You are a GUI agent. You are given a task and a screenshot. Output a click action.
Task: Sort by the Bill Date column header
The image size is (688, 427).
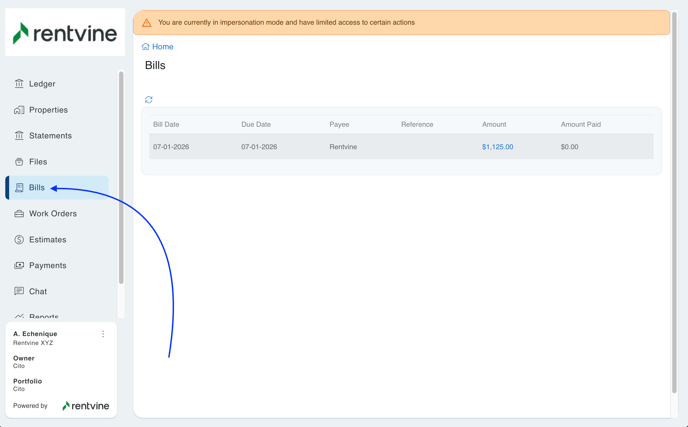166,125
